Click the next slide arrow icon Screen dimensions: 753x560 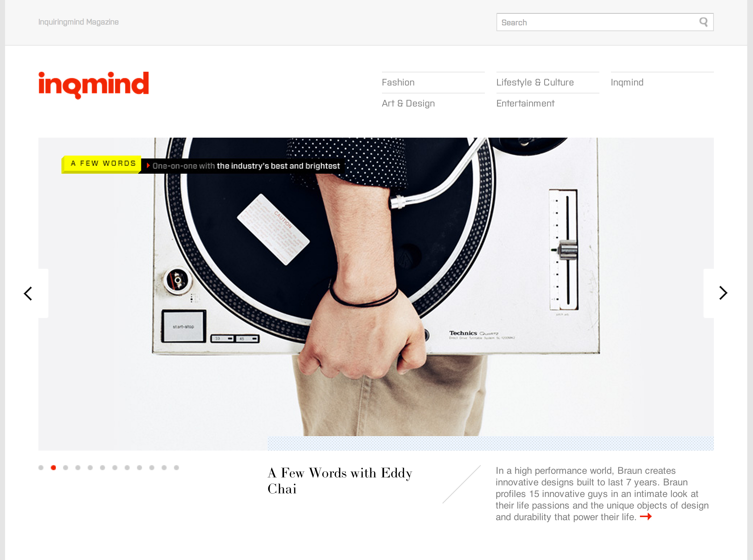point(723,293)
